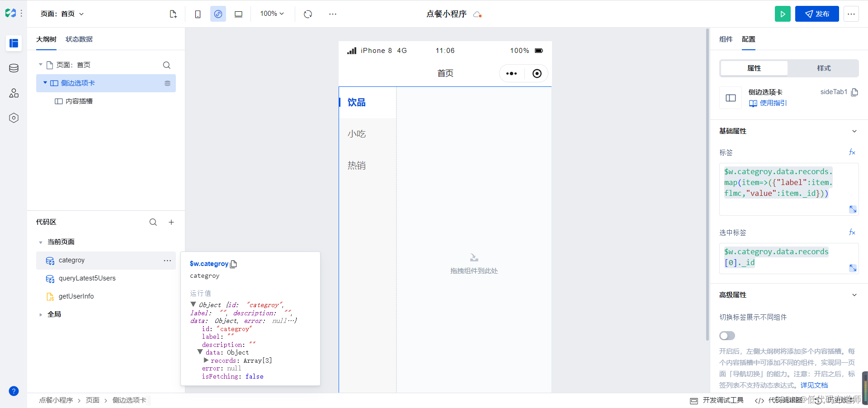
Task: Open the 详见文档 documentation link
Action: tap(814, 385)
